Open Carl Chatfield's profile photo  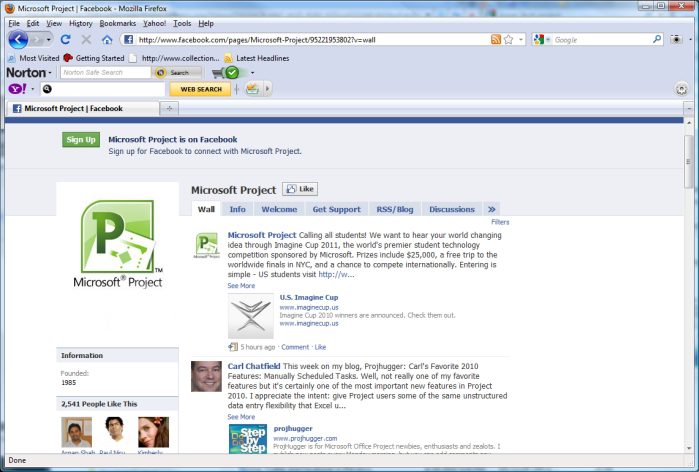(x=206, y=376)
